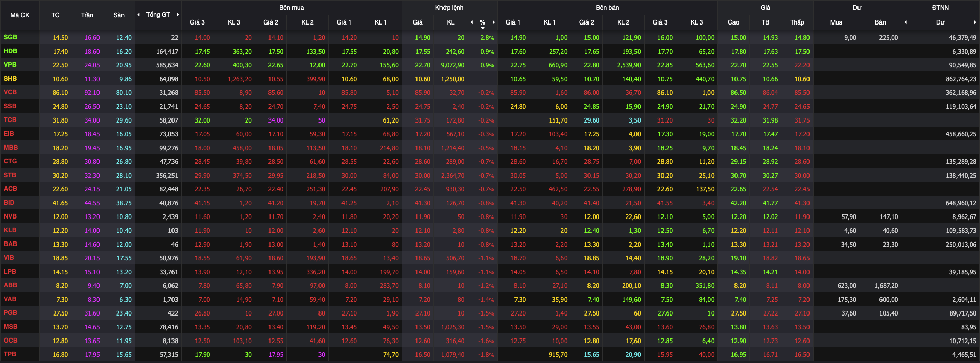Click STB matched volume 2,364,70

pyautogui.click(x=453, y=176)
